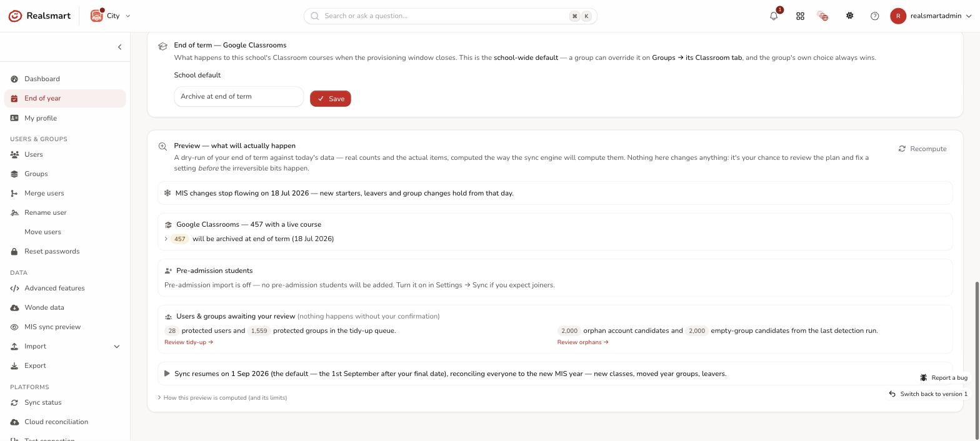Click the Groups layers icon

click(14, 174)
